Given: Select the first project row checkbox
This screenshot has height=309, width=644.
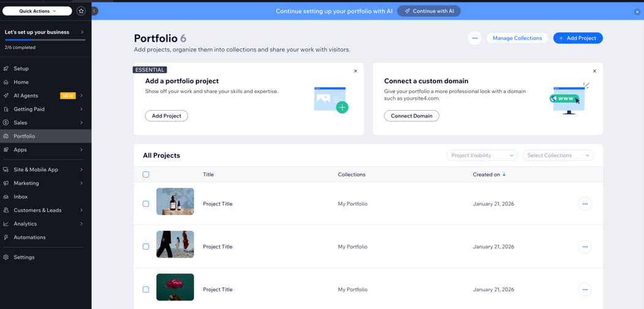Looking at the screenshot, I should click(x=146, y=204).
